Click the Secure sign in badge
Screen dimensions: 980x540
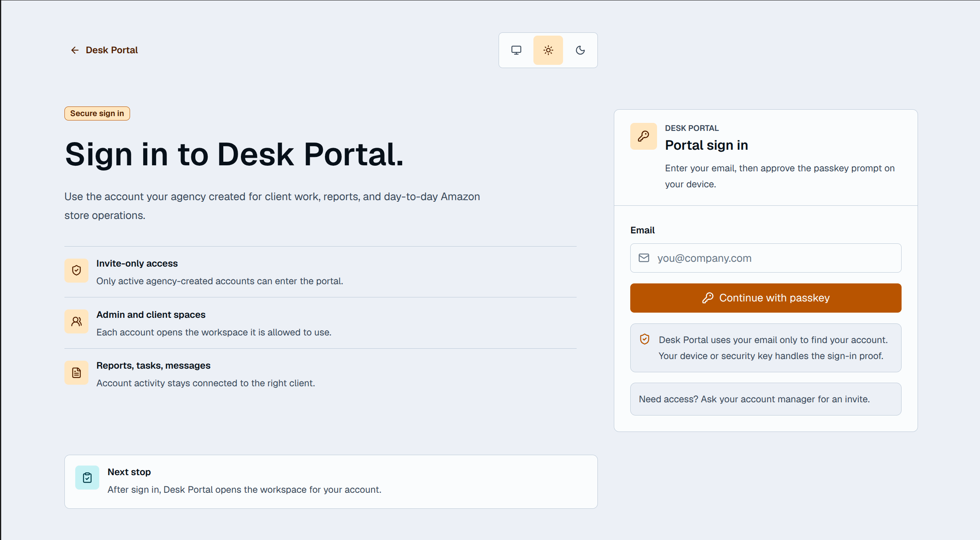(x=97, y=113)
